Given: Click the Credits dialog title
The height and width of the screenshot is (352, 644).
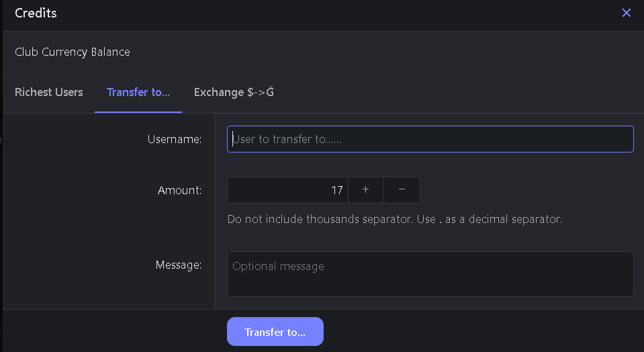Looking at the screenshot, I should pos(36,13).
